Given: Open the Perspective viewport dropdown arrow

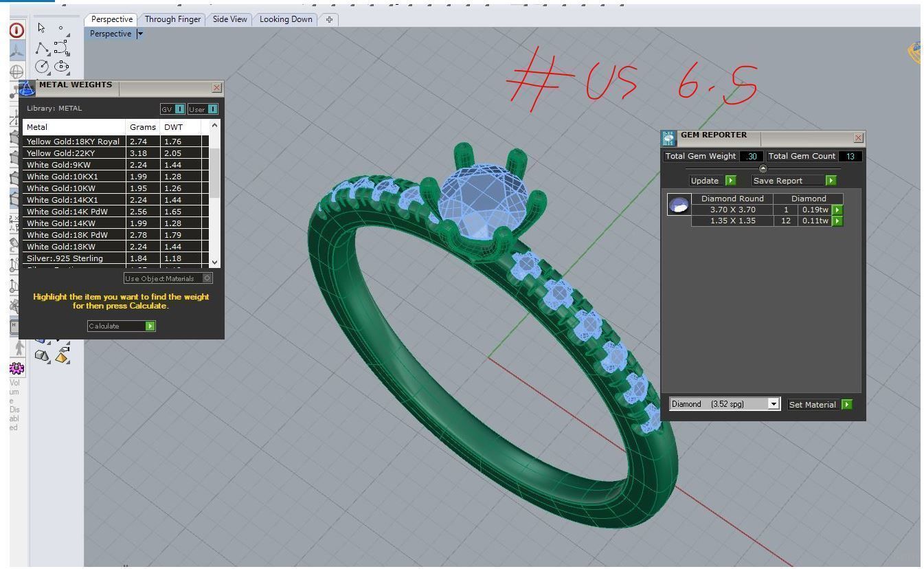Looking at the screenshot, I should click(140, 34).
